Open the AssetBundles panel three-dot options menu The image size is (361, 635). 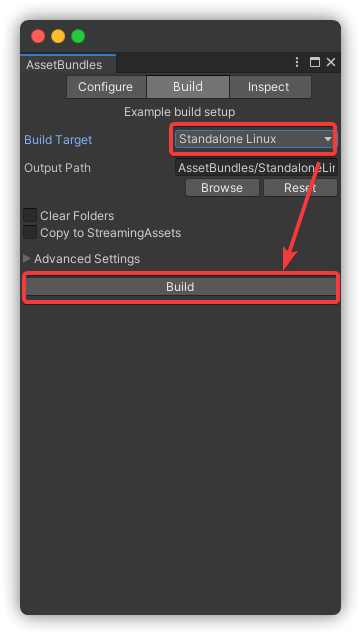click(297, 62)
